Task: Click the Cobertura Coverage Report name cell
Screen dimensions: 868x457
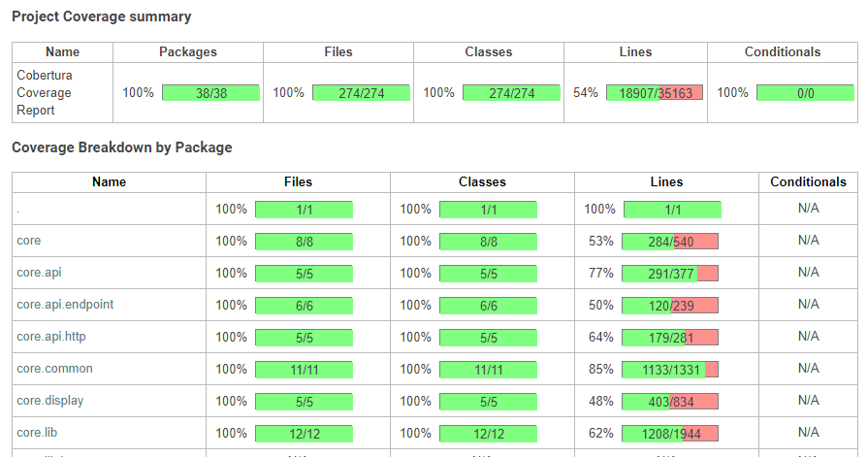Action: 45,93
